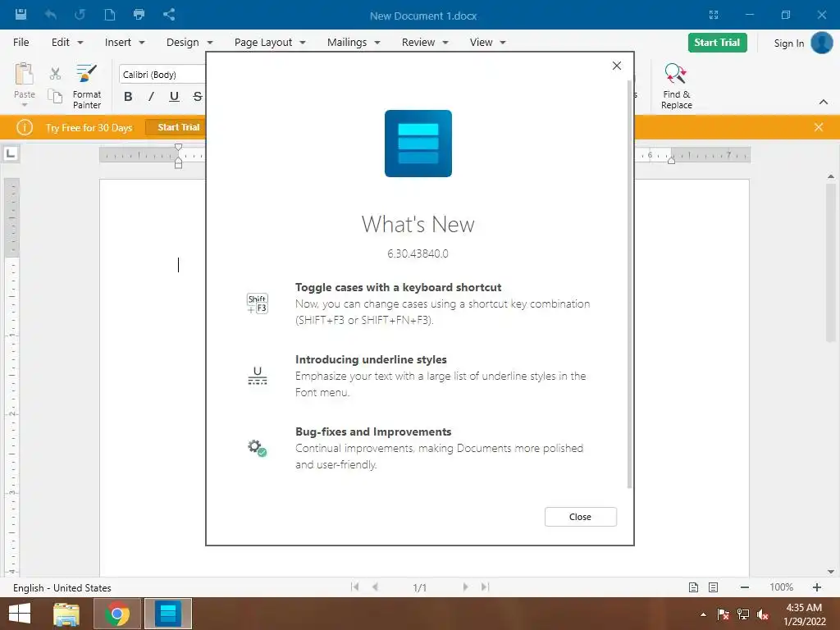Click the Close button in dialog
The height and width of the screenshot is (630, 840).
point(580,517)
